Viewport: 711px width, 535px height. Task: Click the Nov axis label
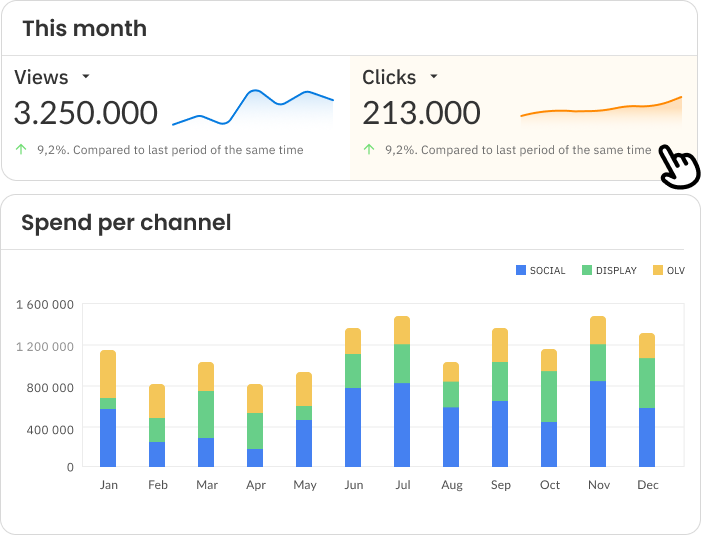point(599,485)
